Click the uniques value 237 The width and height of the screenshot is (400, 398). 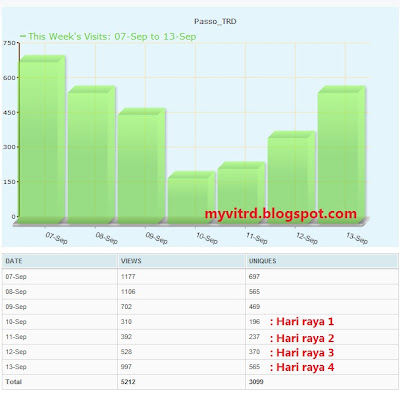[x=254, y=337]
